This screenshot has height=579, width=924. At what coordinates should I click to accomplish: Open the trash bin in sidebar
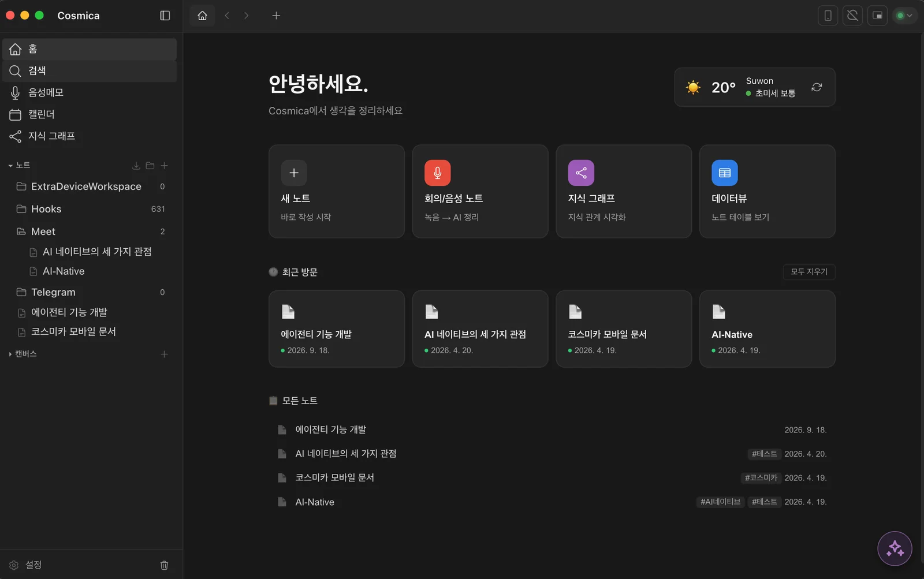tap(164, 565)
